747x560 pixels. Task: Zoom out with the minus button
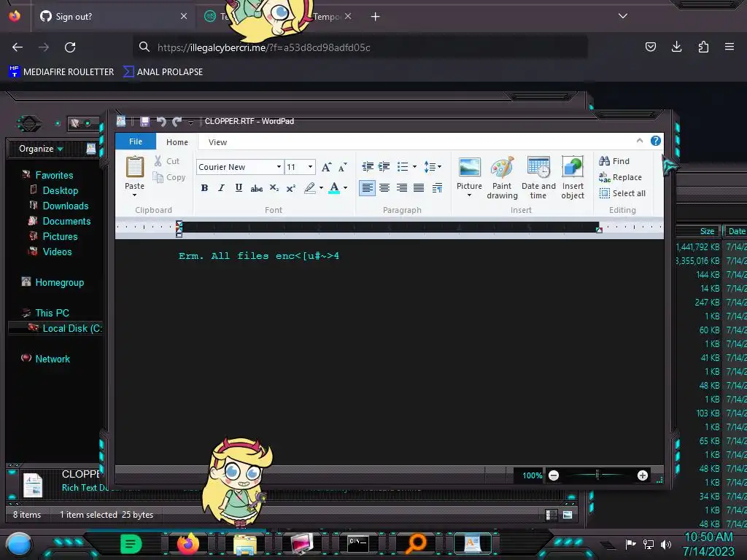point(554,475)
